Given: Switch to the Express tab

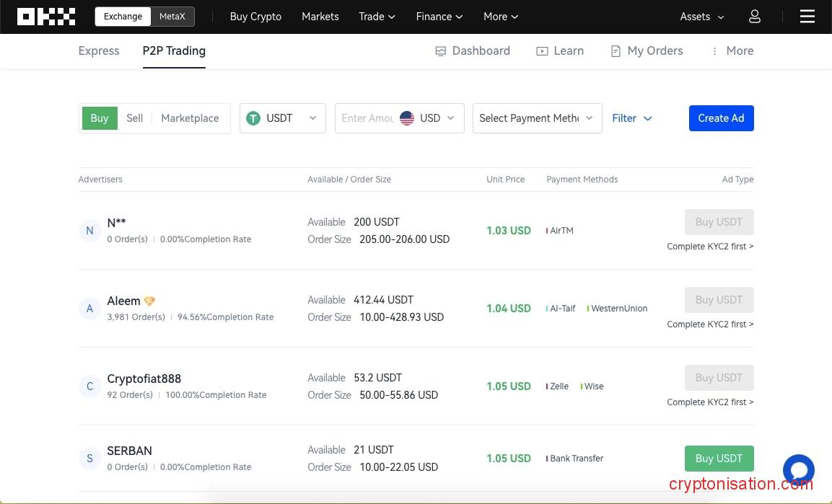Looking at the screenshot, I should pyautogui.click(x=99, y=51).
